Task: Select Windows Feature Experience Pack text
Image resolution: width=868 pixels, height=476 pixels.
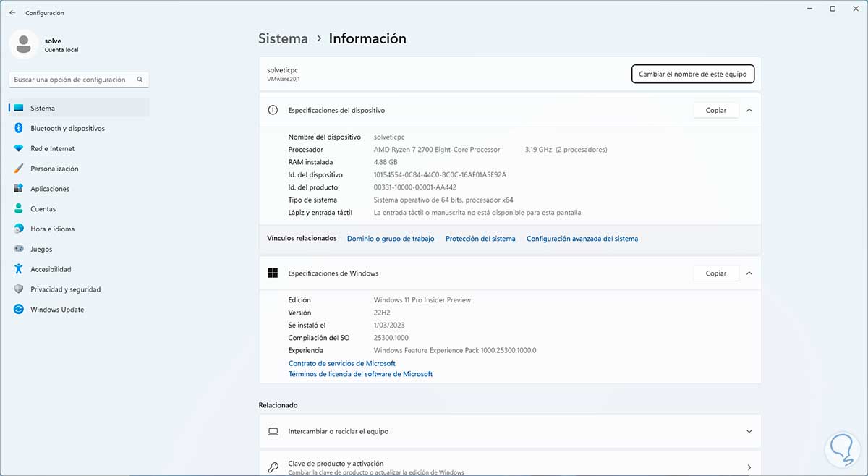Action: 455,350
